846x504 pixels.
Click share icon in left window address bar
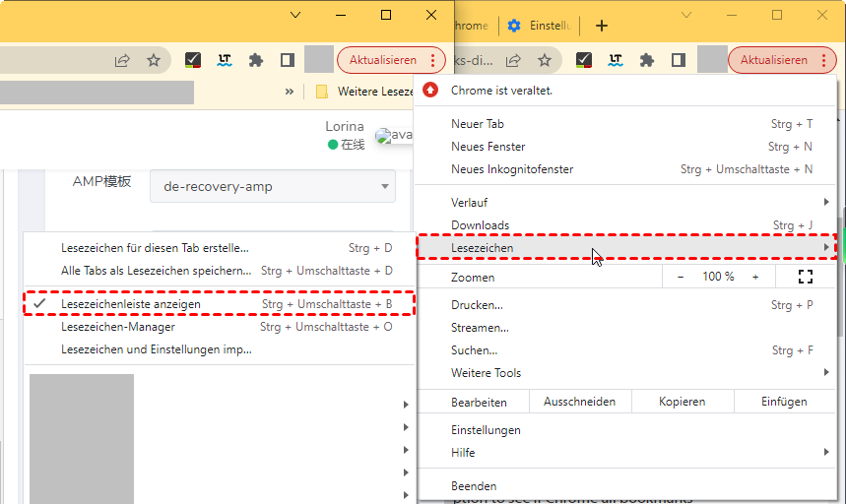coord(122,60)
